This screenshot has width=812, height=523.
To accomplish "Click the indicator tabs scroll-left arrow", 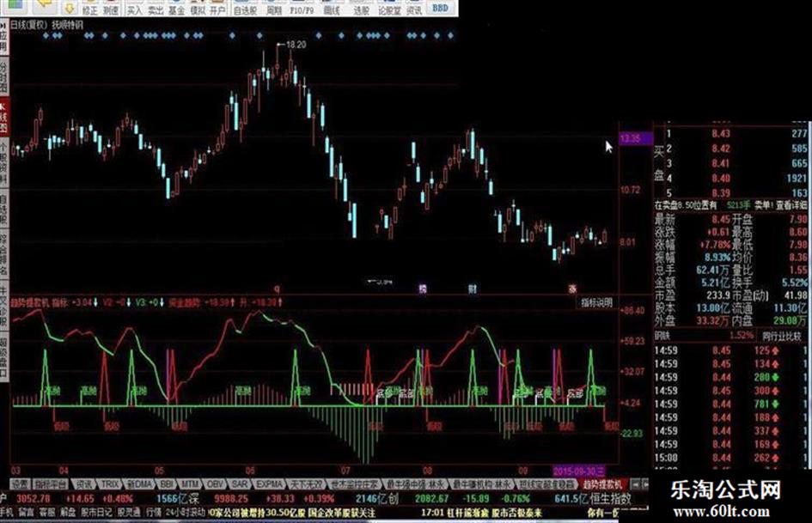I will [x=636, y=484].
